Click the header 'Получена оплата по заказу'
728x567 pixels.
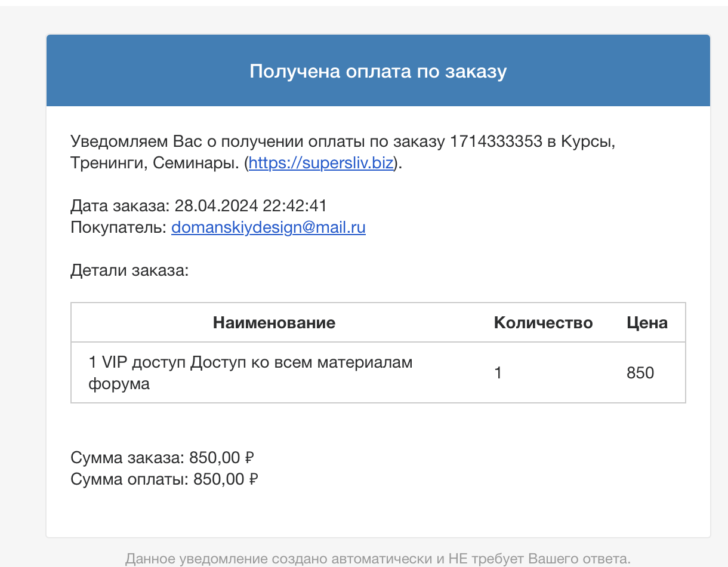(378, 71)
